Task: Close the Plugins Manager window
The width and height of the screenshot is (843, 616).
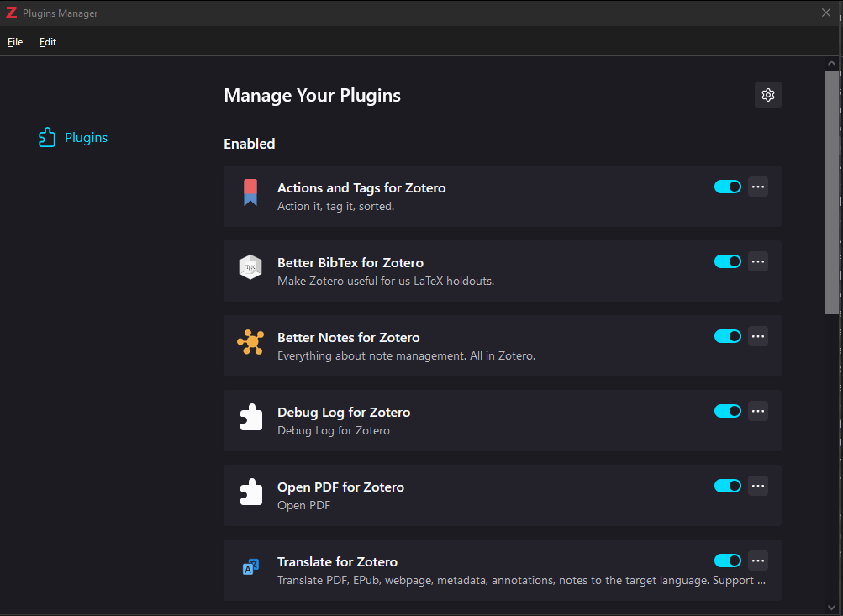Action: pyautogui.click(x=826, y=13)
